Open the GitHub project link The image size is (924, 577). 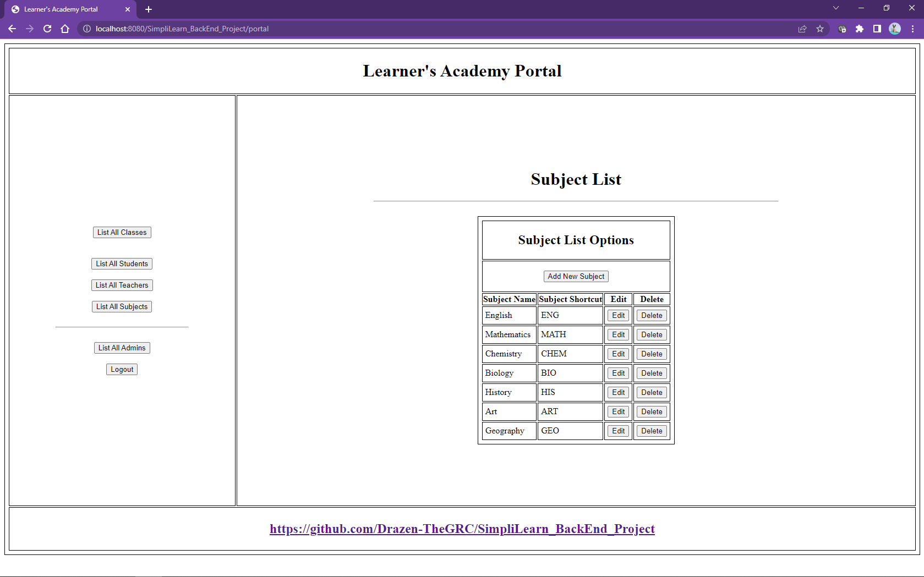(x=462, y=529)
